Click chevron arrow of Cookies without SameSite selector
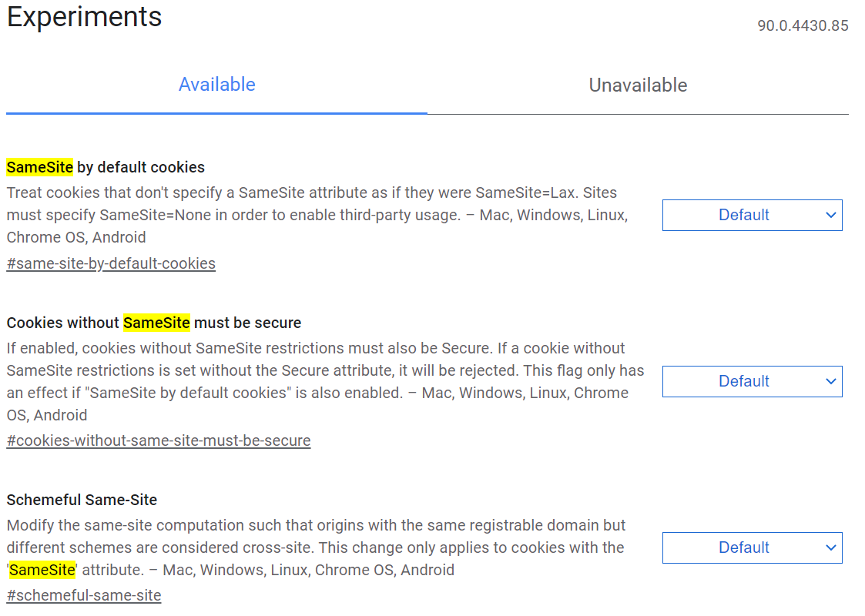The width and height of the screenshot is (865, 616). pyautogui.click(x=830, y=382)
